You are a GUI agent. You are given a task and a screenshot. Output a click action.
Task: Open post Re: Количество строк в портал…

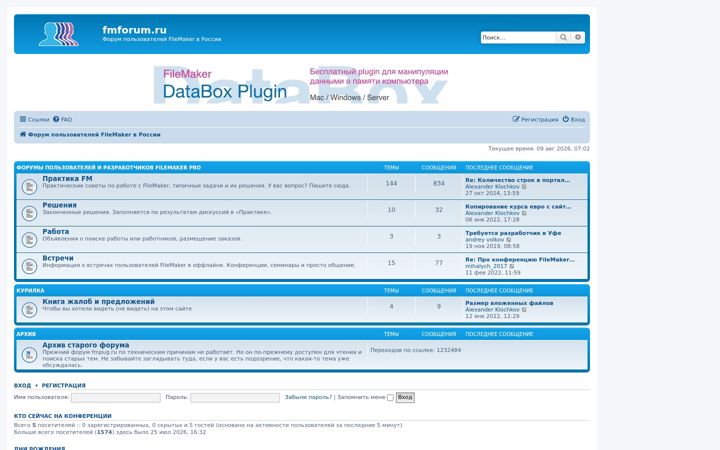click(x=518, y=180)
